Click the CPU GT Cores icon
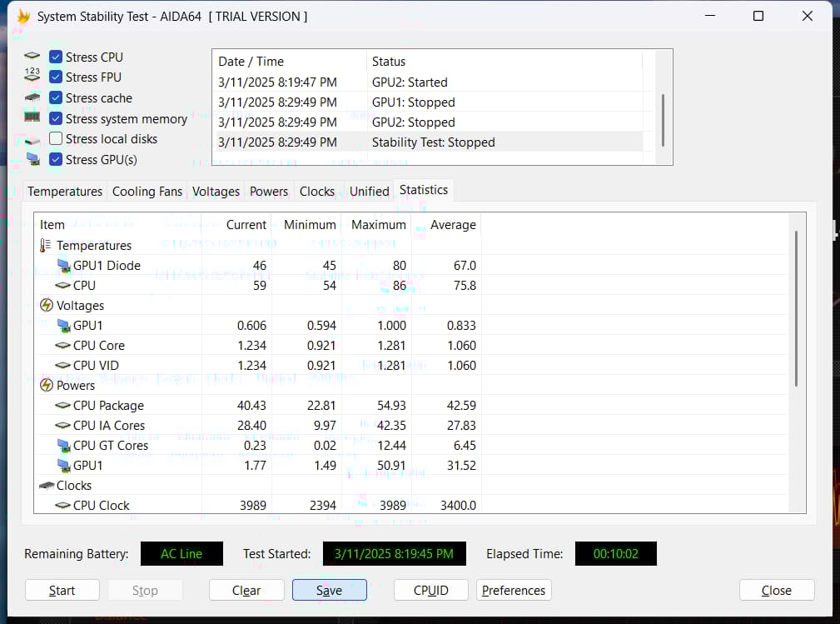Viewport: 840px width, 624px height. click(63, 446)
